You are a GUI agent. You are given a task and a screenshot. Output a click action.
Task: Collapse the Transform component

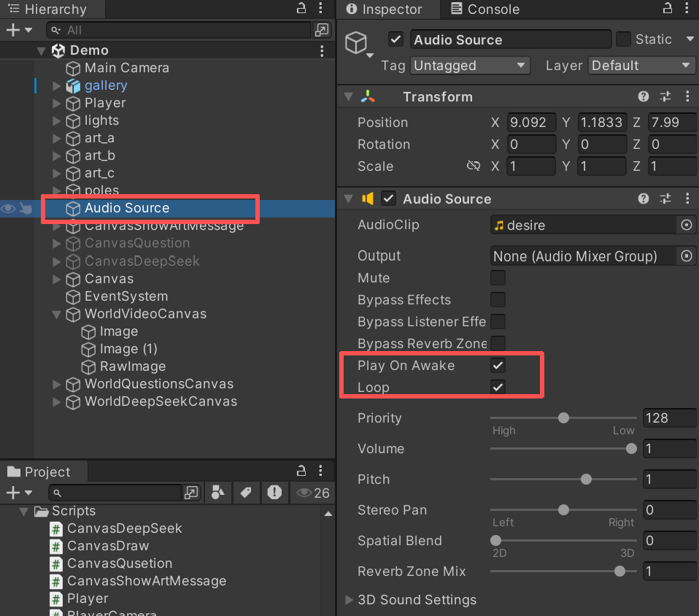(x=349, y=96)
